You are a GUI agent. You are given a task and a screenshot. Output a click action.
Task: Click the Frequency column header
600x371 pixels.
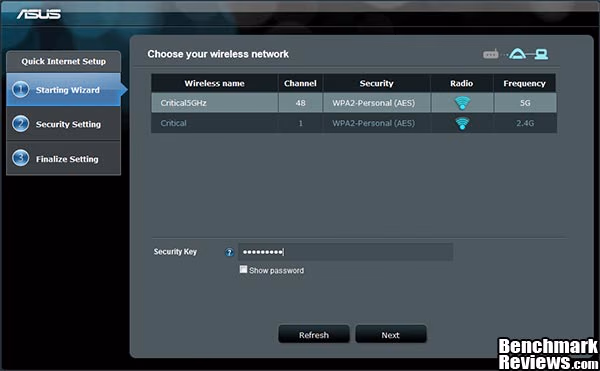click(x=525, y=83)
